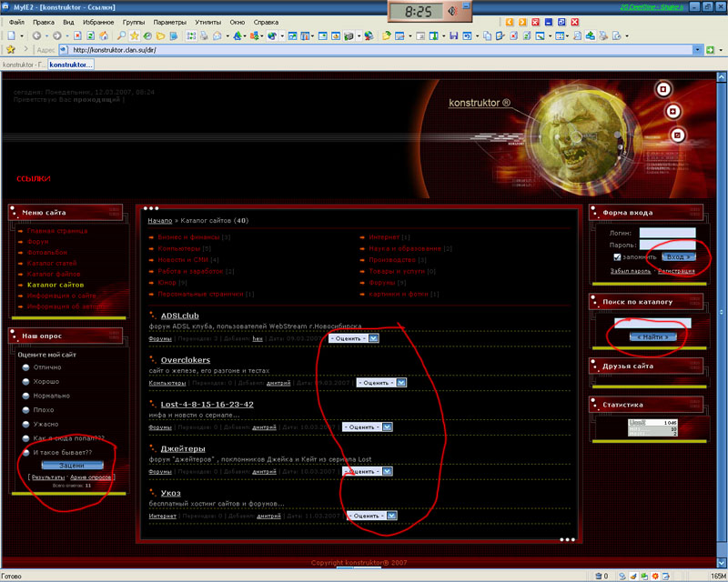728x582 pixels.
Task: Select the "Отлично" poll option
Action: (23, 367)
